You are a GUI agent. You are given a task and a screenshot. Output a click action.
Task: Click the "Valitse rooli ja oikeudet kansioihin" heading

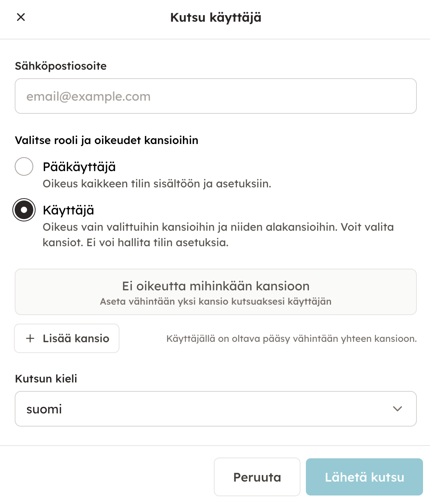click(x=106, y=140)
